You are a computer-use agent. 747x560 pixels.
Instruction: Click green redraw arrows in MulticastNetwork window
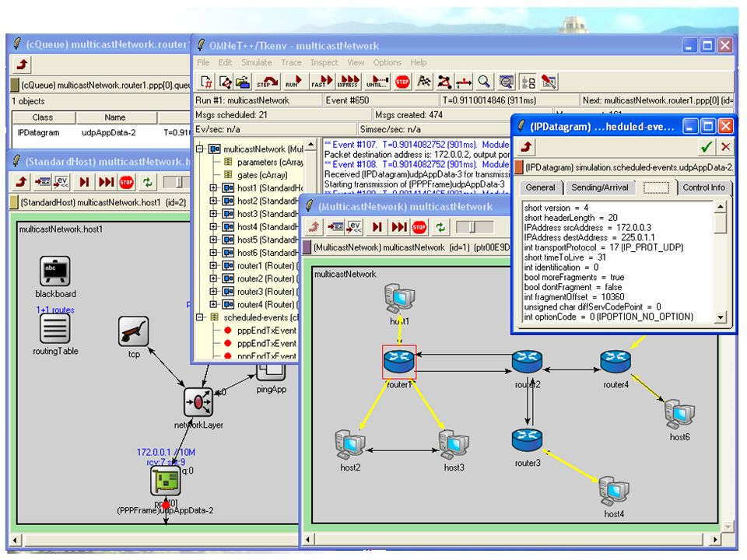(440, 227)
